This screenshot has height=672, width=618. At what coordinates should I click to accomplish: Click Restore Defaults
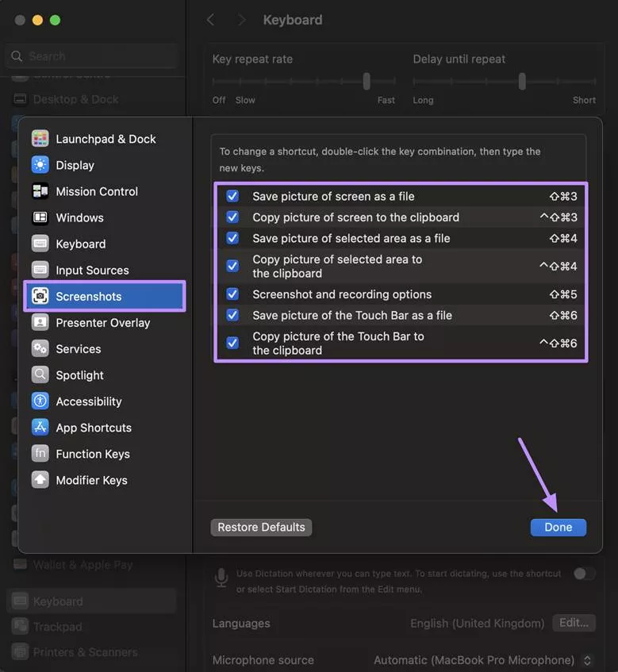[261, 527]
